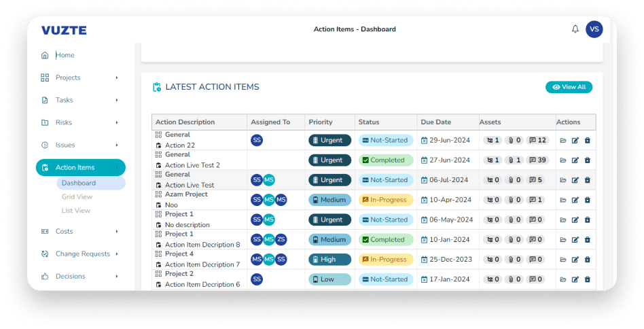The image size is (644, 329).
Task: Expand the Tasks menu arrow
Action: click(117, 100)
